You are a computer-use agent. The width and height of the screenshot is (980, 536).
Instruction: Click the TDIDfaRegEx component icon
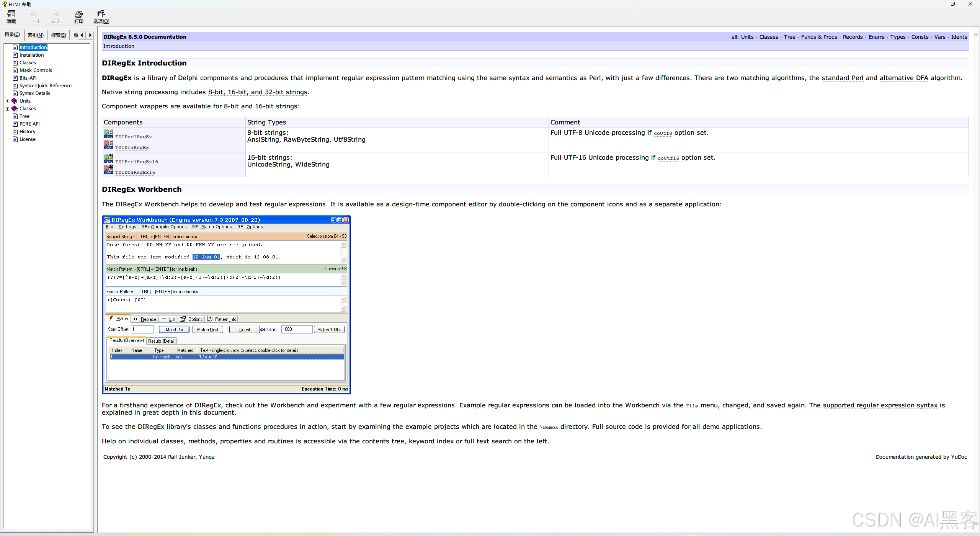(x=108, y=145)
